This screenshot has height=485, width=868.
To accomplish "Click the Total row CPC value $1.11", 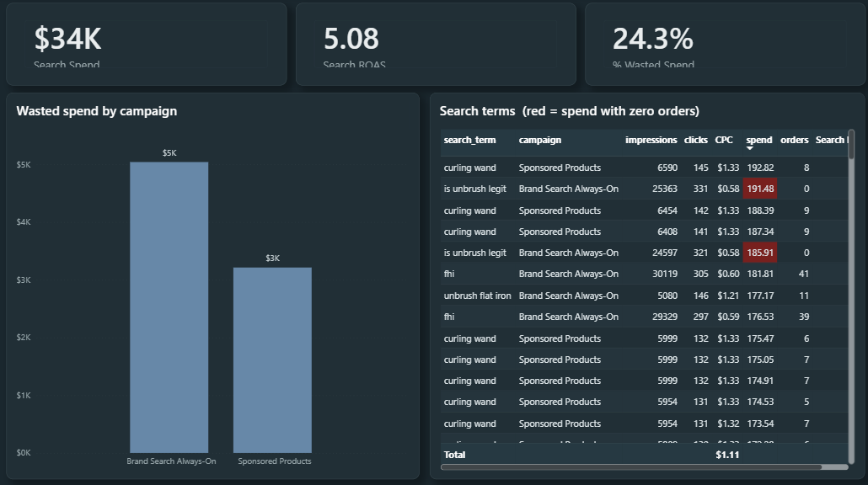I will [x=727, y=455].
